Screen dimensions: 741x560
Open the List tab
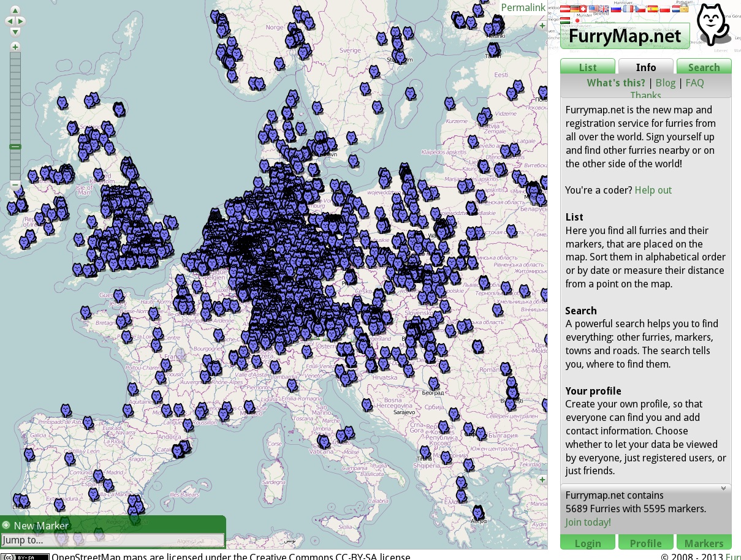coord(587,67)
